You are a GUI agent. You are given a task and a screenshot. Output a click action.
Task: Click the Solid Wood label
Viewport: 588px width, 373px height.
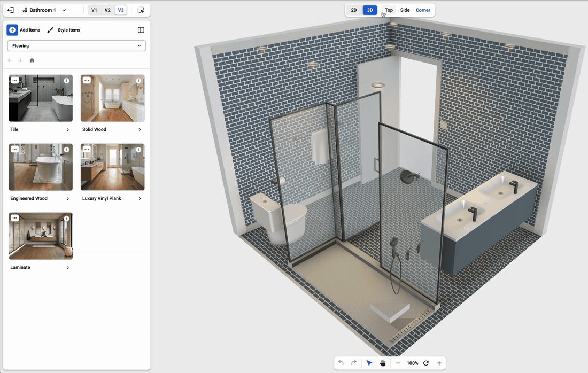tap(94, 130)
